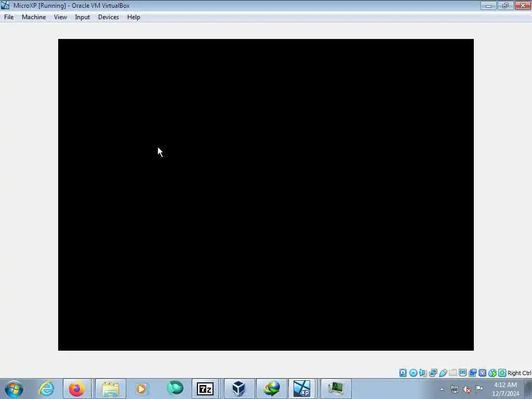Open the View menu

60,17
